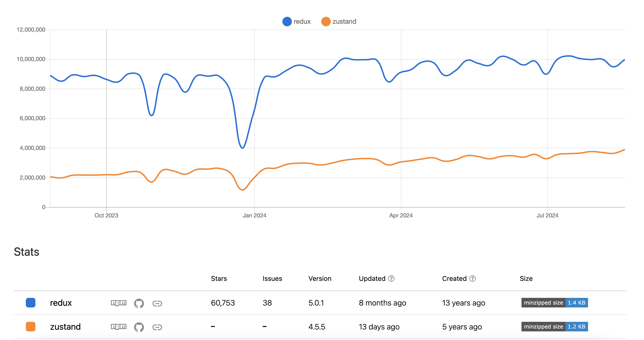
Task: Click the 8,000,000 y-axis label
Action: (33, 89)
